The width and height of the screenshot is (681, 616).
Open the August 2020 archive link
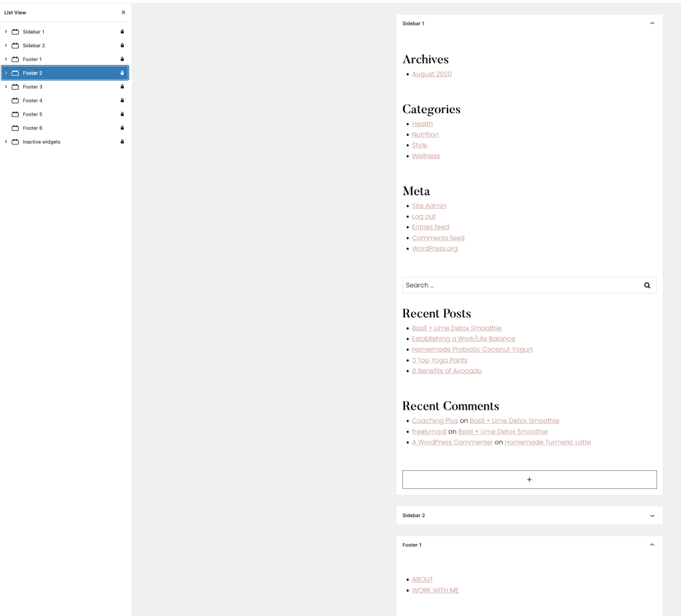pos(432,75)
